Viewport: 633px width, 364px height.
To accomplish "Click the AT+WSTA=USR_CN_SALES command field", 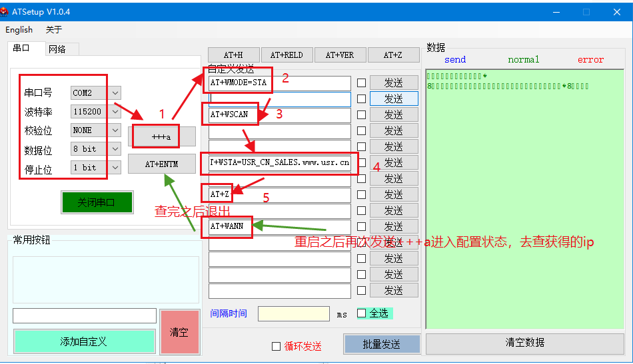I will (x=279, y=163).
